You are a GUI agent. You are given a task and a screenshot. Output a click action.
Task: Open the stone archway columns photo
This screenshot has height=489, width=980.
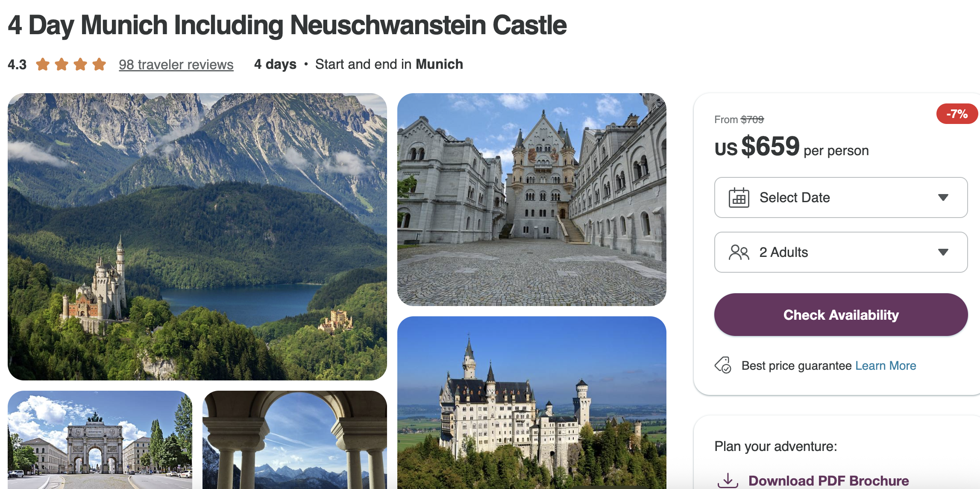pyautogui.click(x=295, y=439)
